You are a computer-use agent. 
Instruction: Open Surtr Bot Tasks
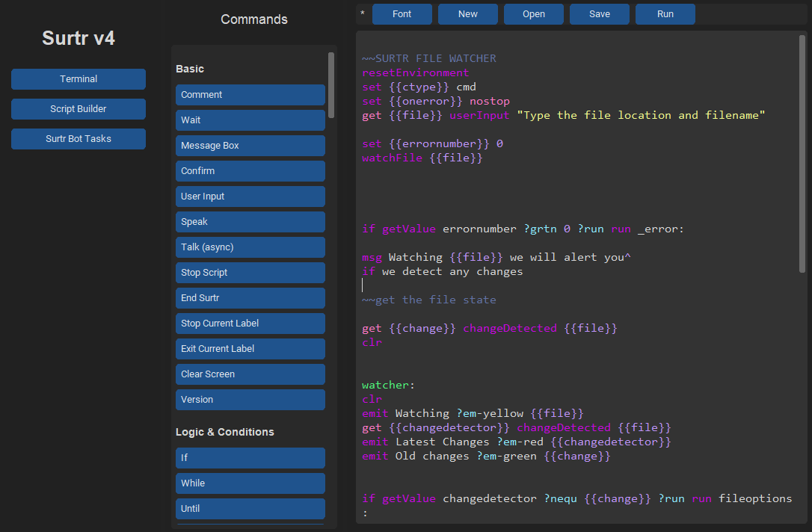(x=78, y=139)
